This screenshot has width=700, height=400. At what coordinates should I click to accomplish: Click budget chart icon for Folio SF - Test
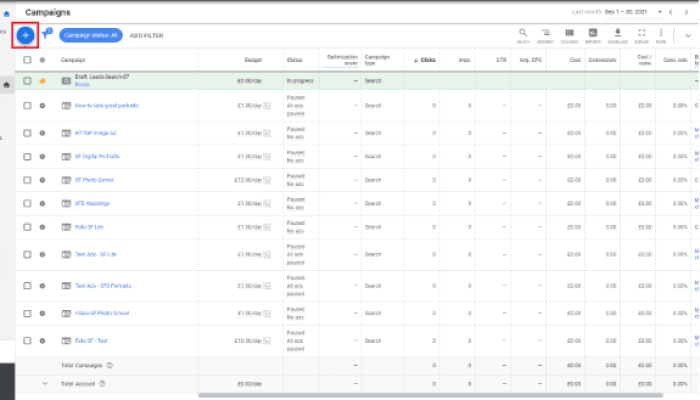267,341
